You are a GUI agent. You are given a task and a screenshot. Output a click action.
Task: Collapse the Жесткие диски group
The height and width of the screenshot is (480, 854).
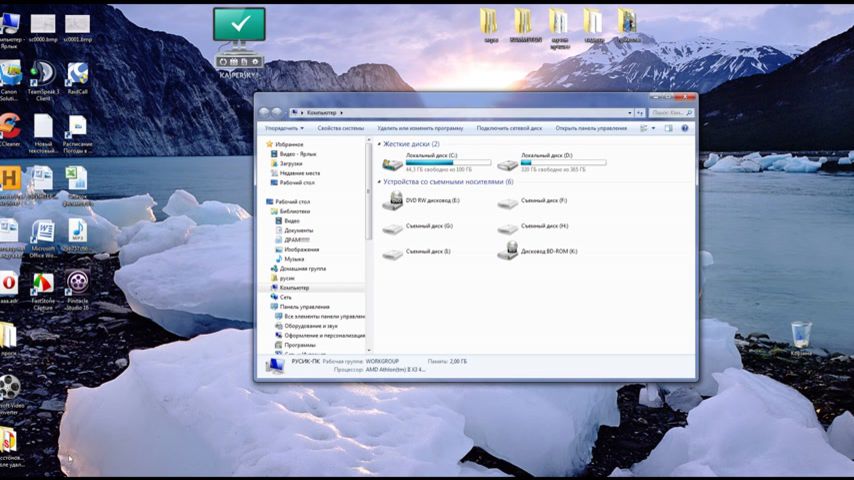click(x=380, y=144)
